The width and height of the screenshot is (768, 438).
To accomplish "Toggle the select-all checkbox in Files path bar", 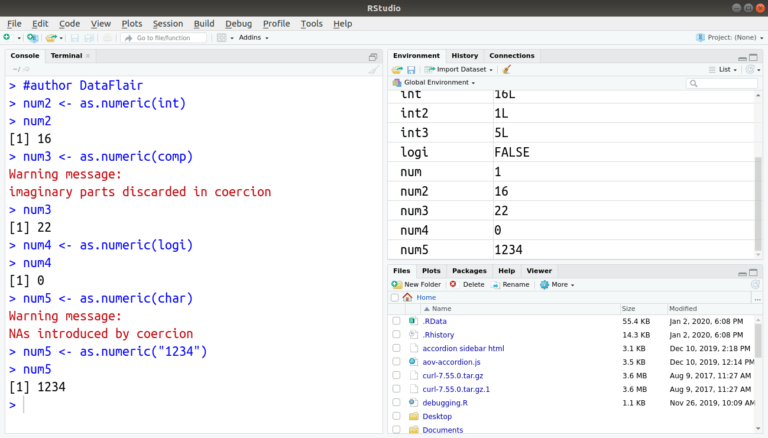I will [396, 297].
